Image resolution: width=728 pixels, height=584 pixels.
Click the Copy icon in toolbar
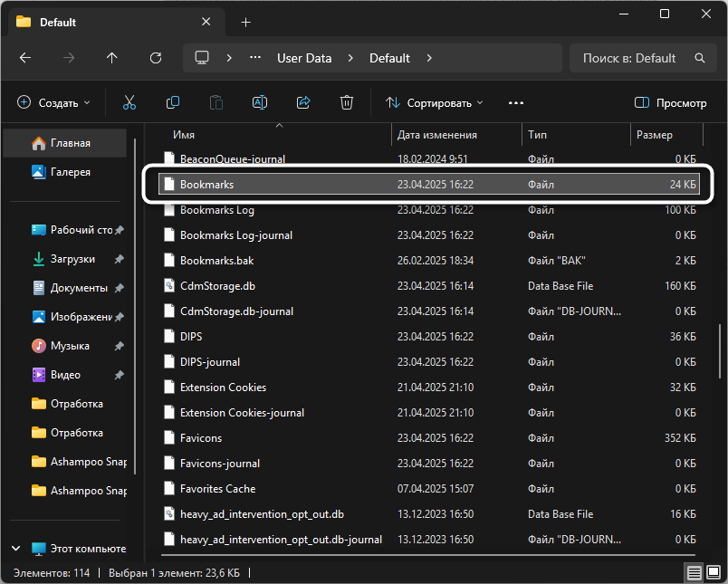click(x=173, y=103)
